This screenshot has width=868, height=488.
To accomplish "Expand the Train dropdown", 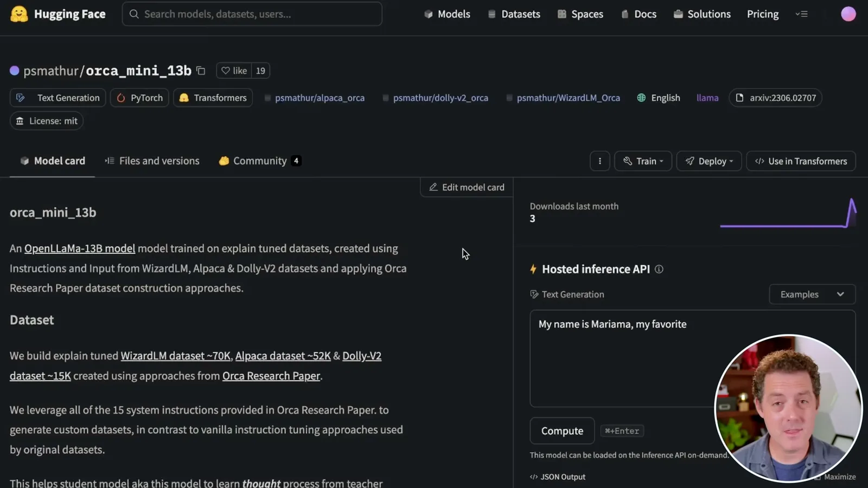I will pos(643,161).
